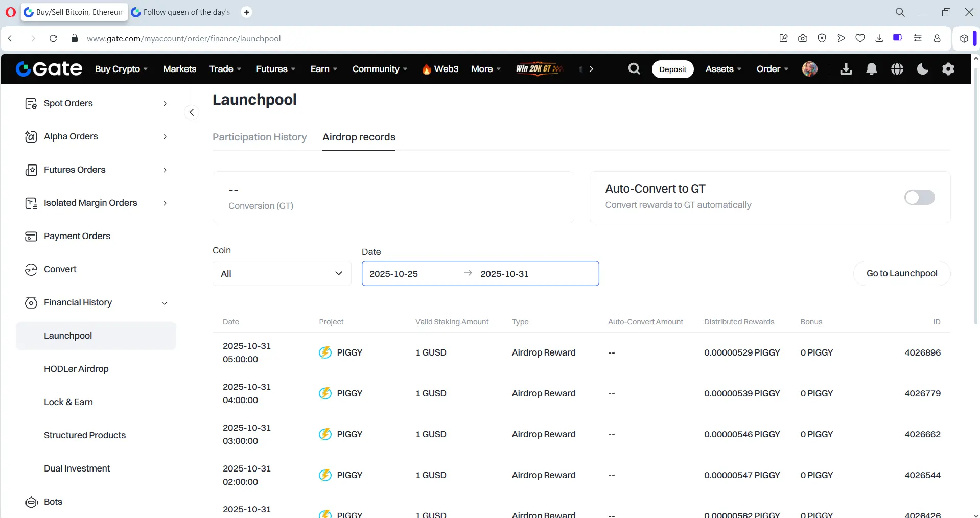Expand the Community menu

(x=380, y=69)
